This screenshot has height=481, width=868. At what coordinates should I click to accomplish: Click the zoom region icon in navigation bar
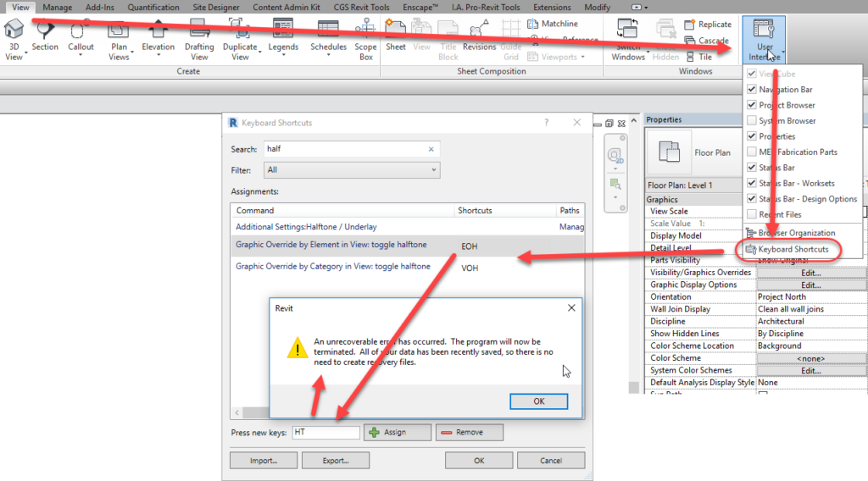[x=615, y=184]
